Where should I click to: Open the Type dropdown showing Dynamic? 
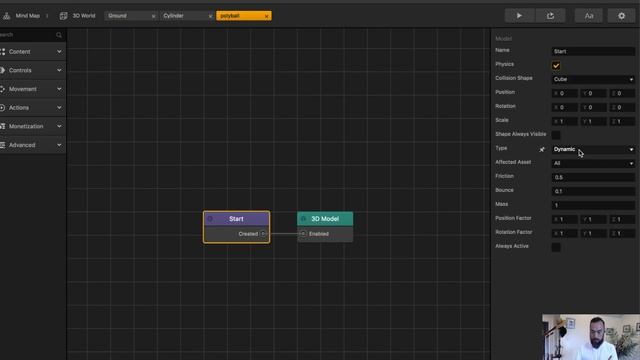point(593,149)
